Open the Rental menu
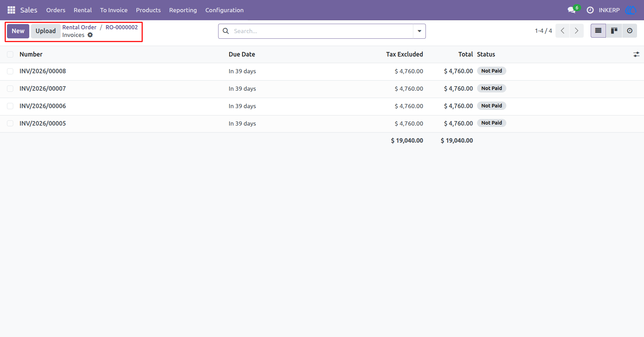644x337 pixels. 83,10
